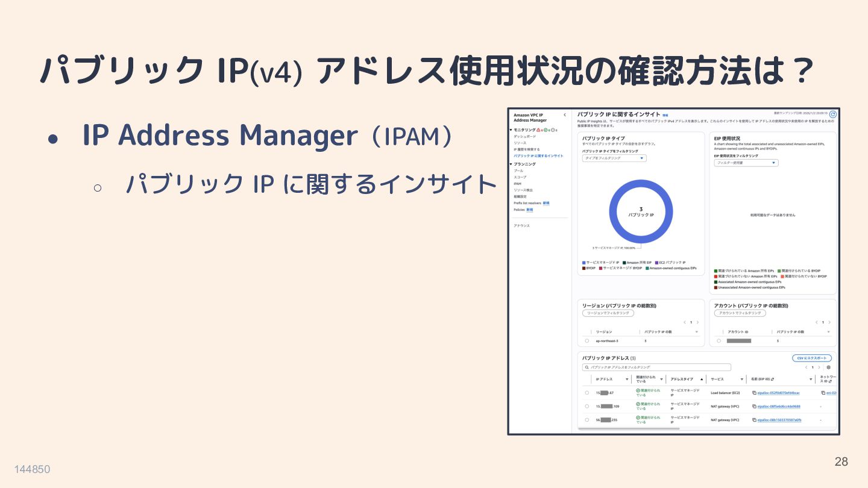The height and width of the screenshot is (488, 868).
Task: Sort the 関連付けられている column
Action: pyautogui.click(x=662, y=380)
